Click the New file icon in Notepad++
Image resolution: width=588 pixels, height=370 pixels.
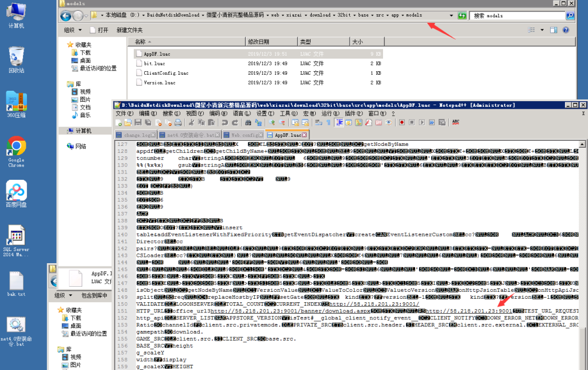(x=119, y=122)
